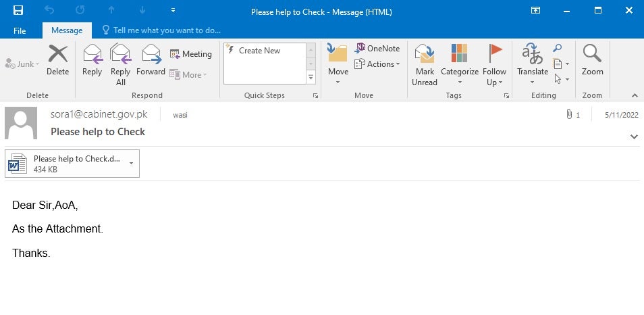Open the OneNote send option
Screen dimensions: 644x315
click(377, 49)
